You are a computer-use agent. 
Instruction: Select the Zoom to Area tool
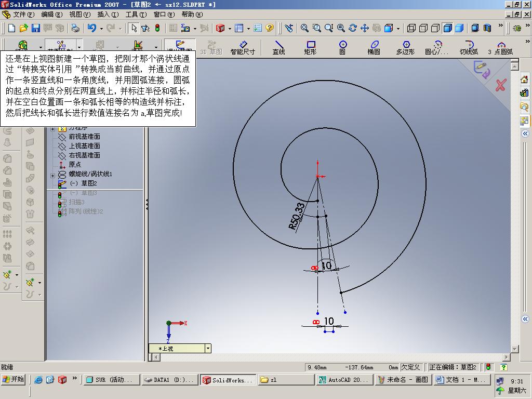pyautogui.click(x=316, y=28)
